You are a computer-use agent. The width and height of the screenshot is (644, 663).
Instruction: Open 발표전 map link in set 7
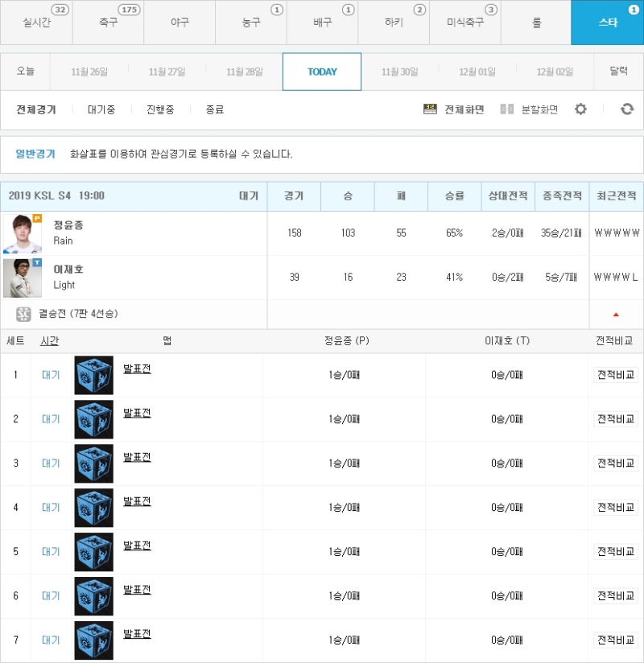[x=137, y=634]
